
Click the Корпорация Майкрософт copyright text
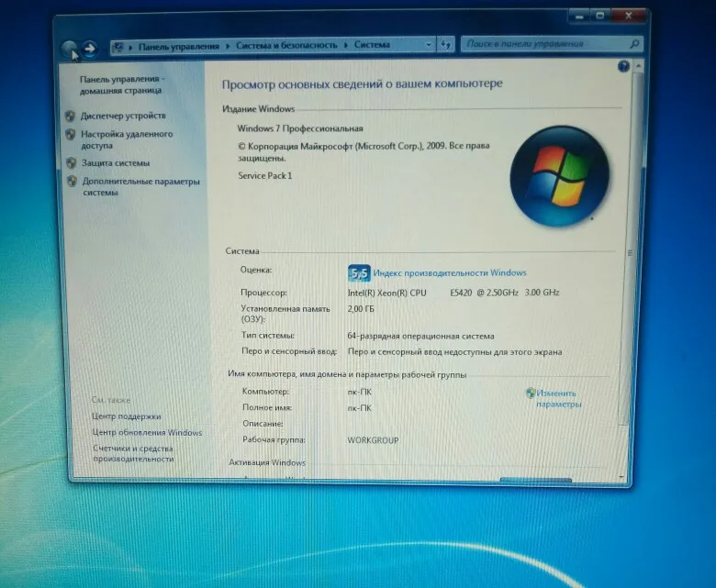(364, 152)
